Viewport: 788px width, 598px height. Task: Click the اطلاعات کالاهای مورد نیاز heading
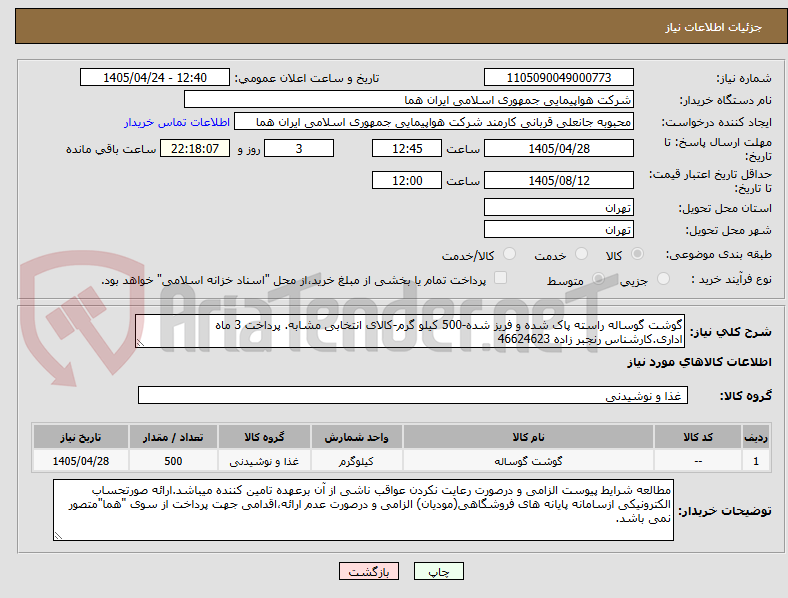pyautogui.click(x=699, y=362)
